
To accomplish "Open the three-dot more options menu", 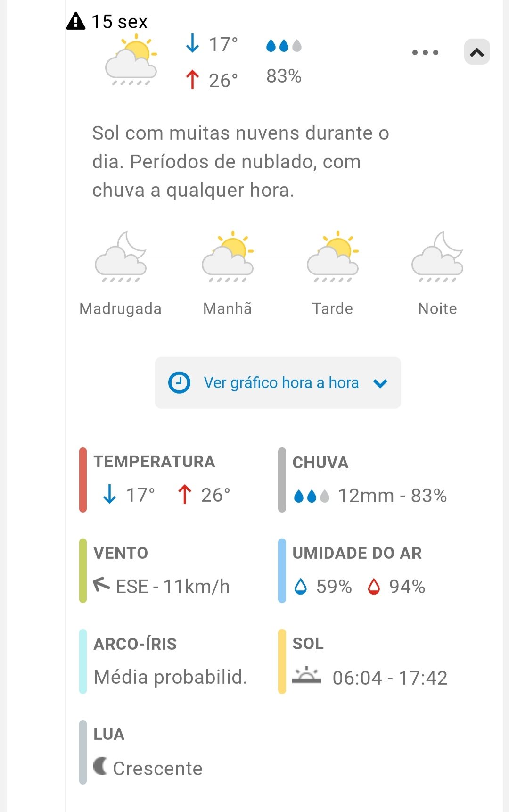I will coord(425,52).
